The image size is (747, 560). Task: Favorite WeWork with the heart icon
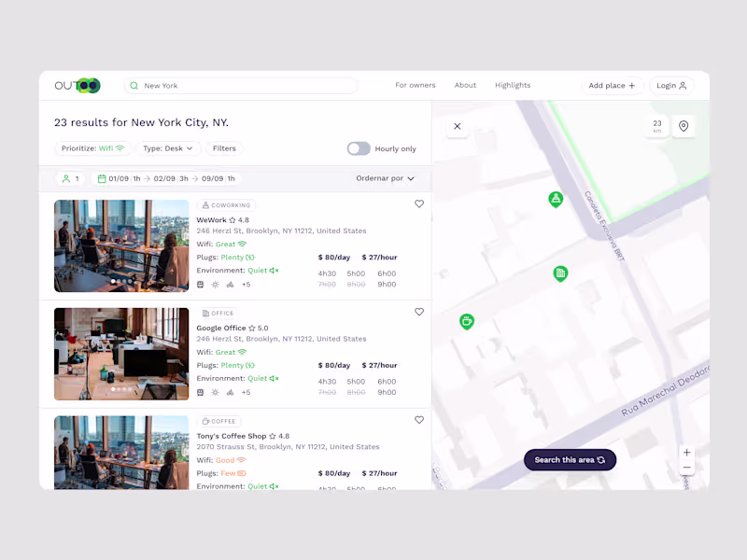point(418,203)
